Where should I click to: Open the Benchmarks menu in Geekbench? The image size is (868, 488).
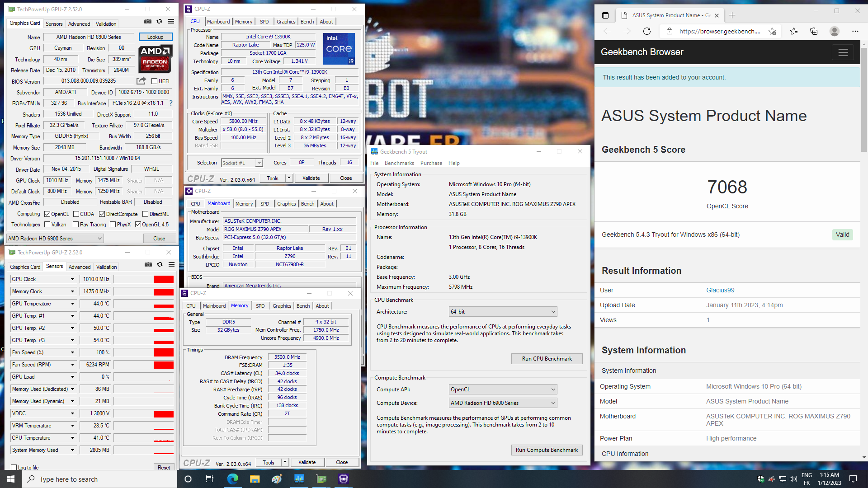point(399,163)
